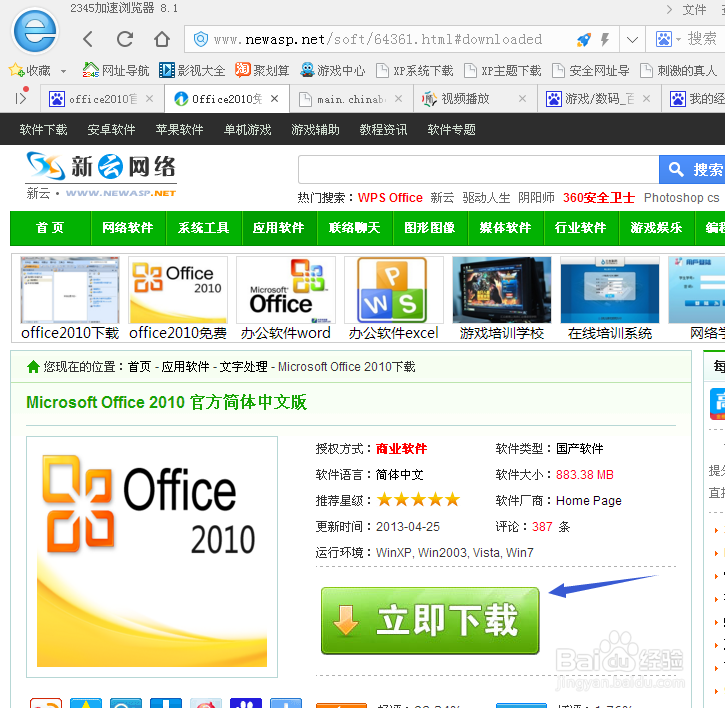The height and width of the screenshot is (708, 725).
Task: Select 媒体软件 in green navigation
Action: [505, 228]
